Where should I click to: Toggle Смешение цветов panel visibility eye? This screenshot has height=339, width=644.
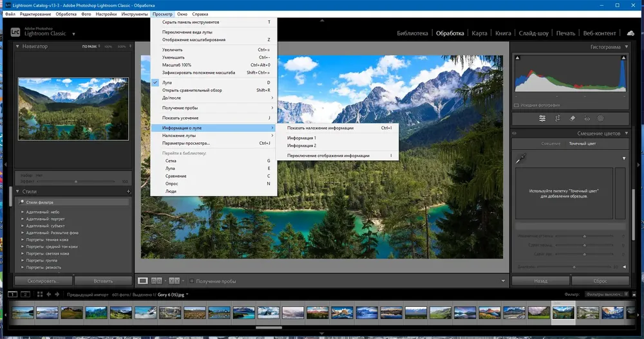pyautogui.click(x=515, y=133)
